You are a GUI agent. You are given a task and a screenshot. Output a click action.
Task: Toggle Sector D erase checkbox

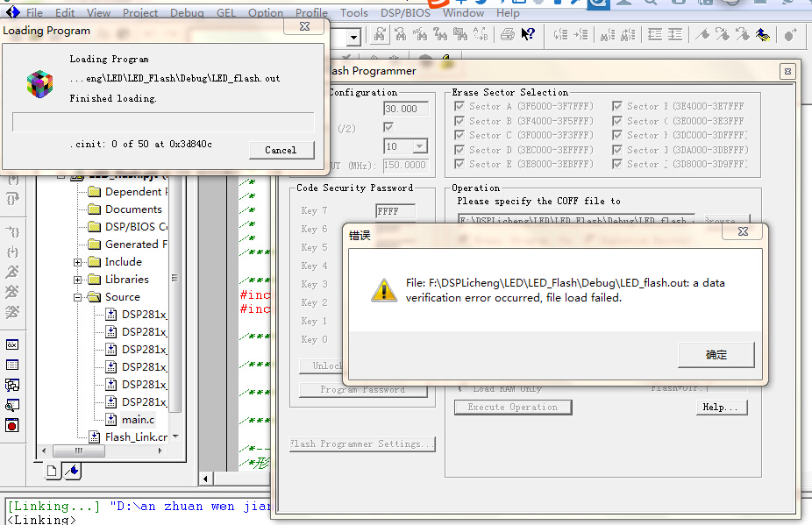459,150
